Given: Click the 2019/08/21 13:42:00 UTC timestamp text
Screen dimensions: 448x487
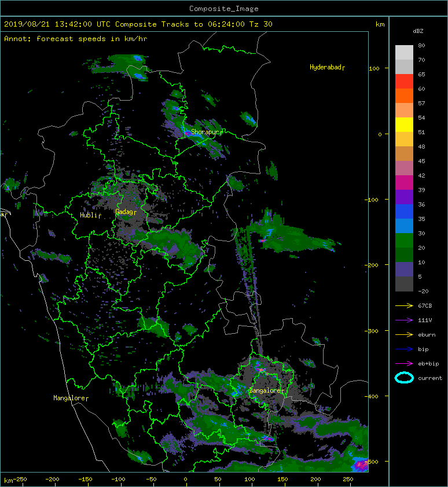Looking at the screenshot, I should (57, 24).
